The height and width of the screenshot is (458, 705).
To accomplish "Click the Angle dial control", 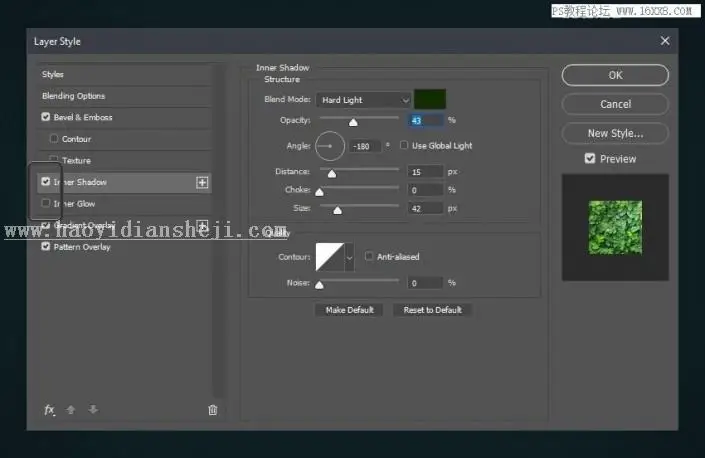I will [x=330, y=146].
